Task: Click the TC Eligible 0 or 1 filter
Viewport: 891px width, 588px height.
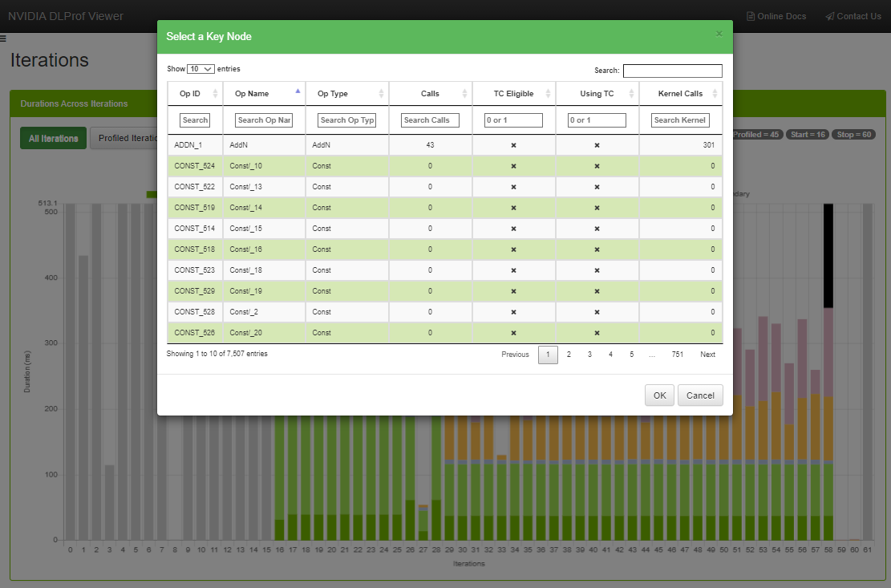Action: (513, 120)
